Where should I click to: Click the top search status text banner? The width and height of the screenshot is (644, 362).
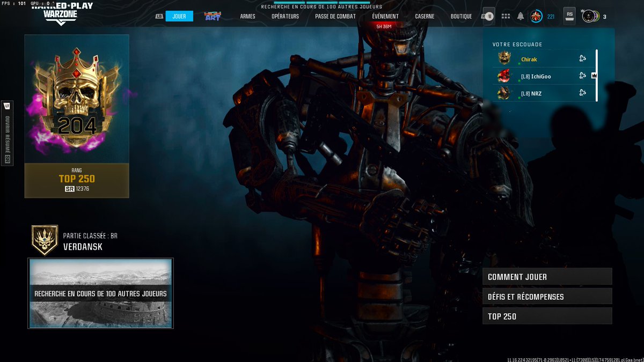pos(321,7)
